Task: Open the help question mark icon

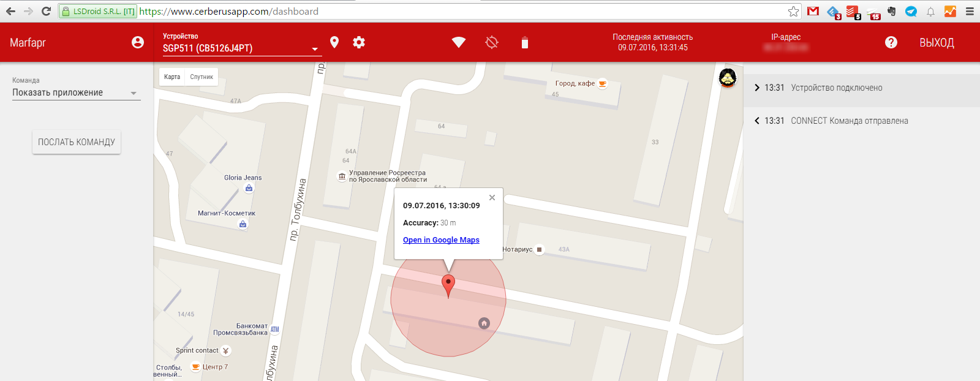Action: [891, 42]
